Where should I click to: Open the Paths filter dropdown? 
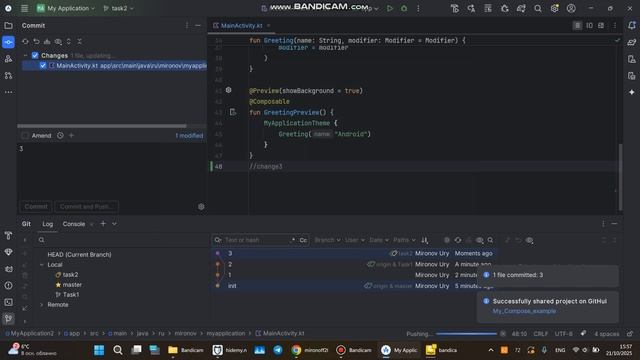[x=404, y=240]
